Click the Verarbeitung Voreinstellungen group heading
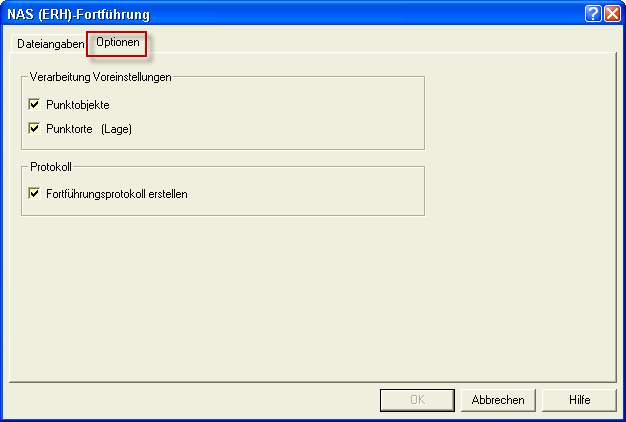The height and width of the screenshot is (422, 626). pyautogui.click(x=101, y=77)
